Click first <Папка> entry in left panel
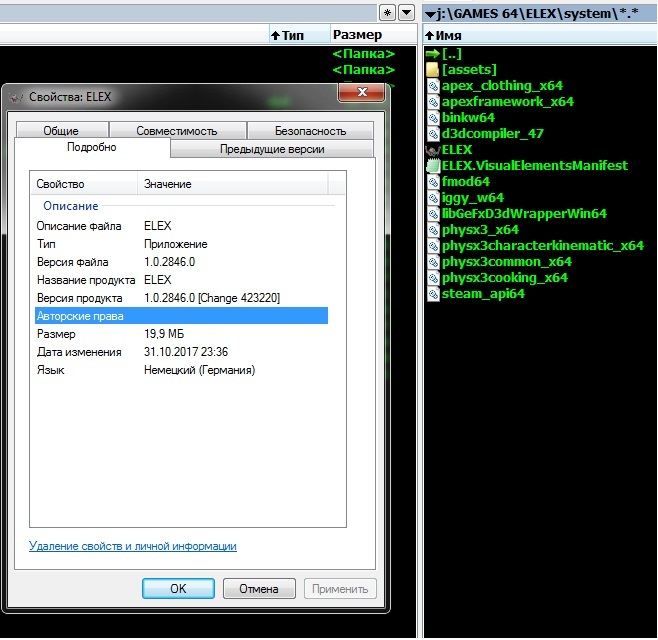The image size is (658, 640). [x=363, y=54]
